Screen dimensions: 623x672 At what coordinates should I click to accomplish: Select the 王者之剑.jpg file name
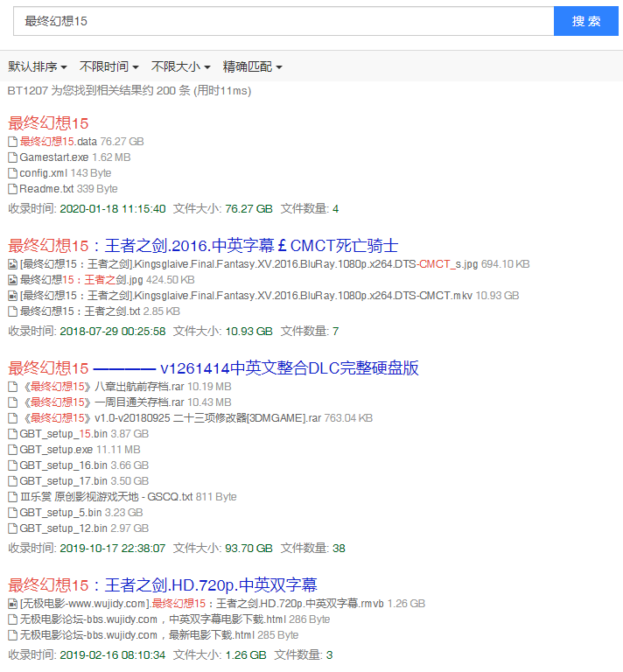(81, 280)
